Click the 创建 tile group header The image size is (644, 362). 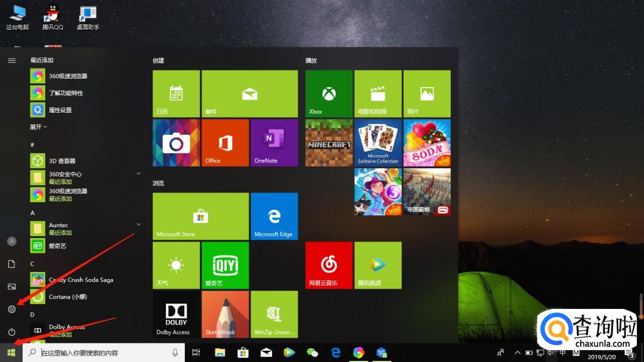tap(159, 60)
